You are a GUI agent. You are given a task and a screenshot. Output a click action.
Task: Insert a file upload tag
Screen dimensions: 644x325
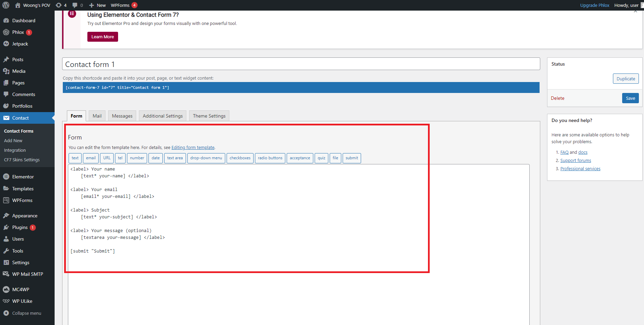335,158
